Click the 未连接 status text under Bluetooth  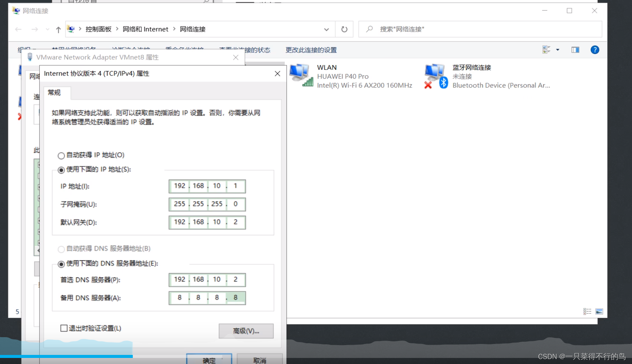coord(462,76)
